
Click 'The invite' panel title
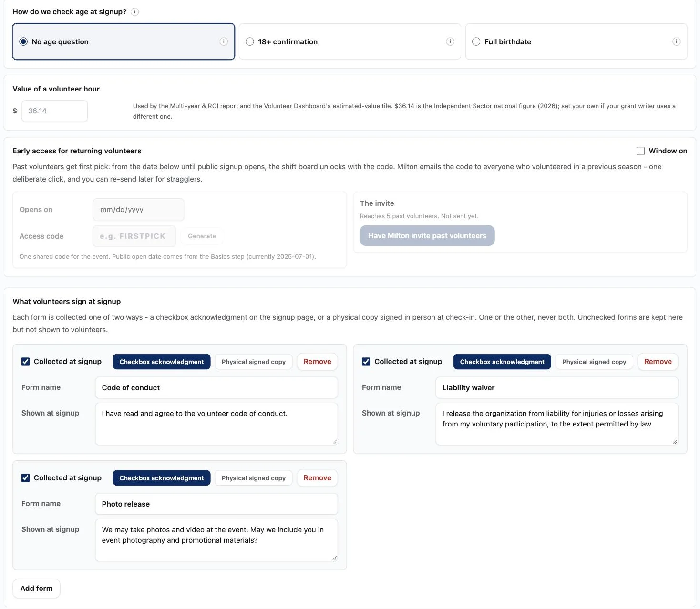[377, 203]
